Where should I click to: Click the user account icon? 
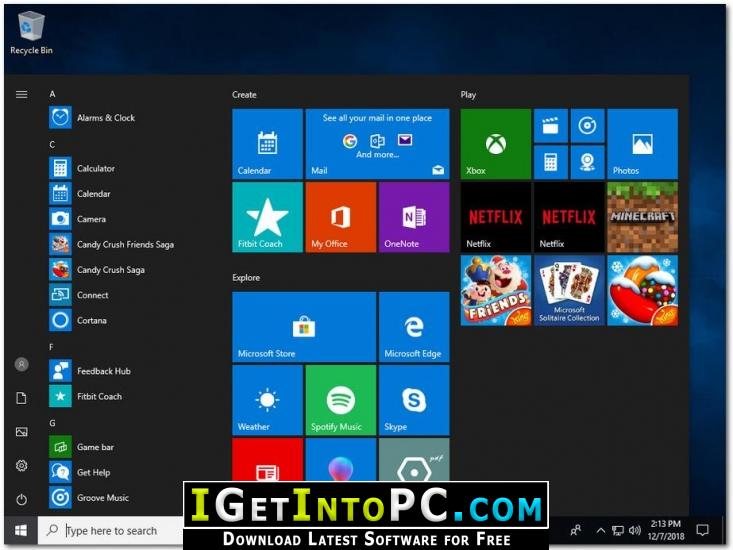pyautogui.click(x=22, y=364)
